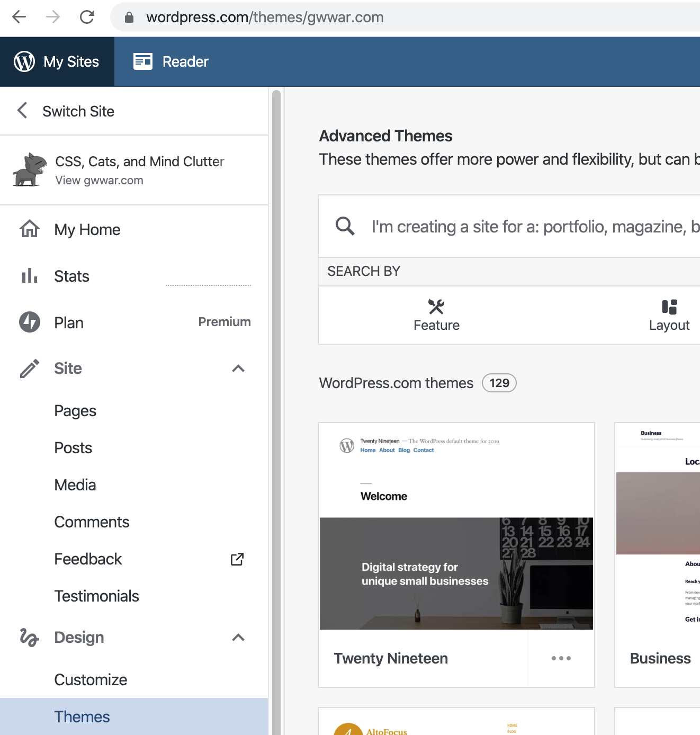Search by Feature label

436,325
